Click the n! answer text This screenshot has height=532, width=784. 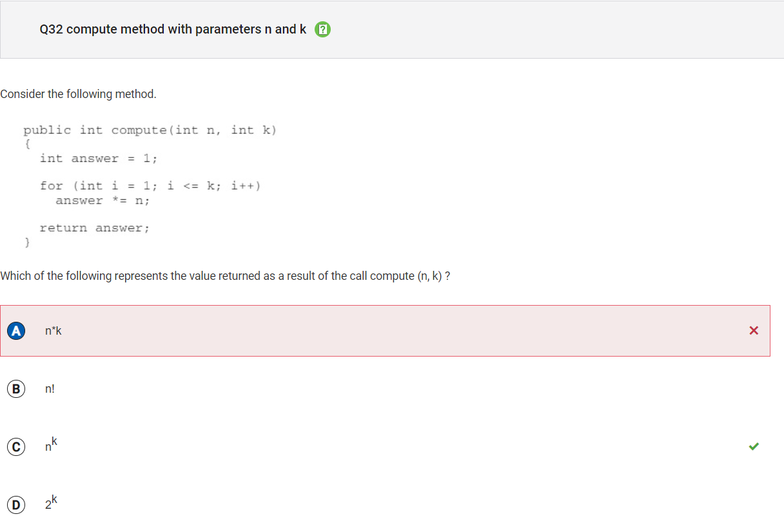[x=50, y=389]
